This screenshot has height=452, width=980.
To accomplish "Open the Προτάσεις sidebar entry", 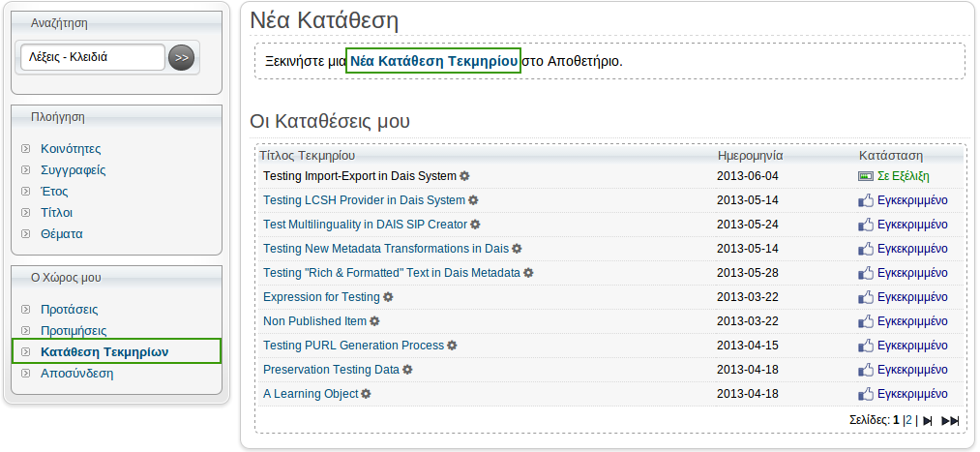I will [x=70, y=310].
